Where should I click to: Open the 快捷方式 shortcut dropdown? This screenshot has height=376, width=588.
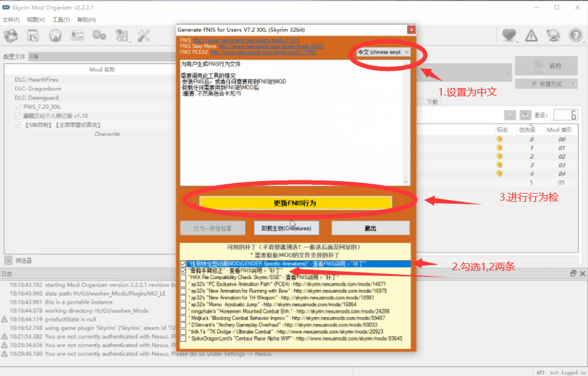[546, 84]
